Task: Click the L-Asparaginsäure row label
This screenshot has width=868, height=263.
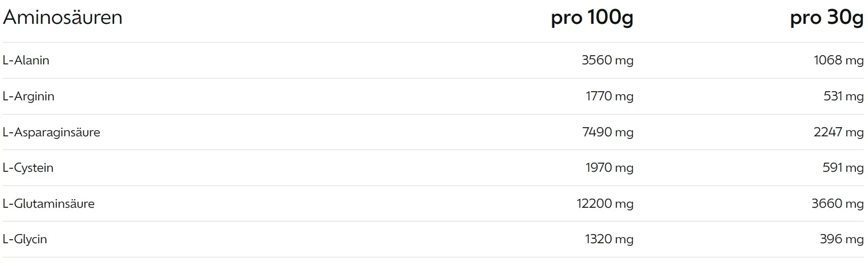Action: [x=51, y=132]
